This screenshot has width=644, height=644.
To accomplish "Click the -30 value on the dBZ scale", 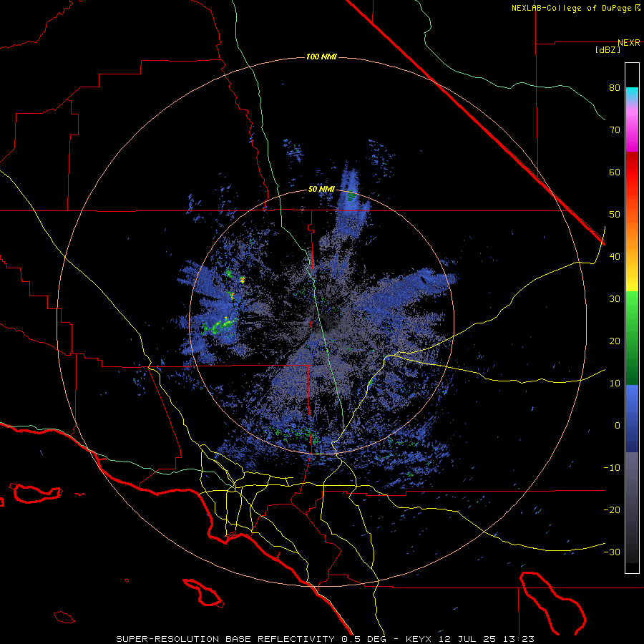I will click(612, 552).
